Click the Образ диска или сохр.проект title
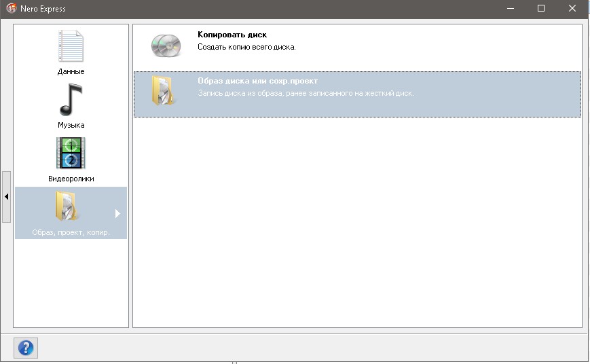590x364 pixels. [x=258, y=81]
